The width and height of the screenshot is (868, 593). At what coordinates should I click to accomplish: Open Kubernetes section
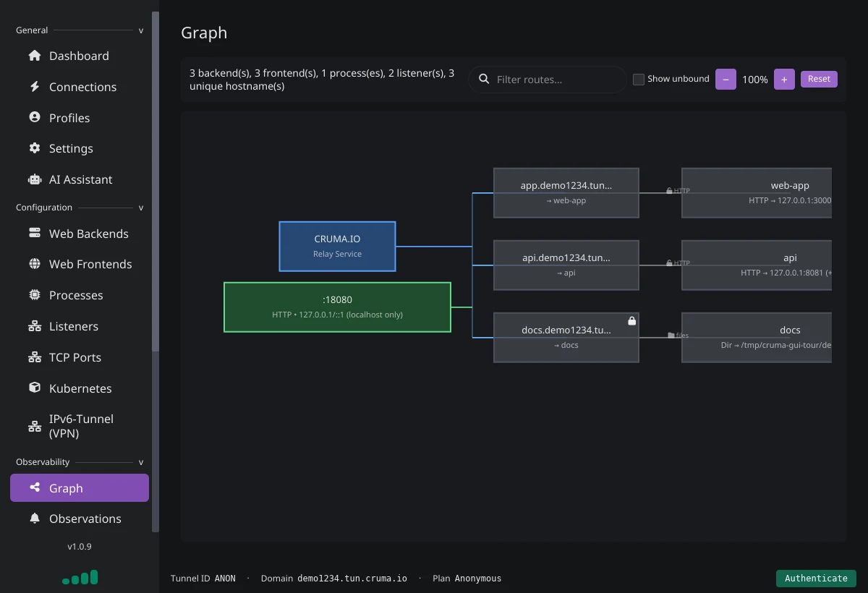(x=80, y=388)
